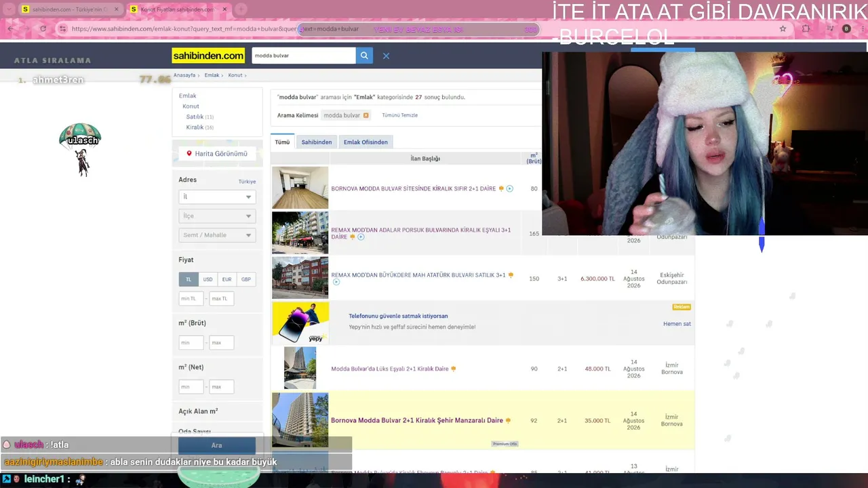
Task: Expand the Semt / Mahalle dropdown
Action: click(x=217, y=235)
